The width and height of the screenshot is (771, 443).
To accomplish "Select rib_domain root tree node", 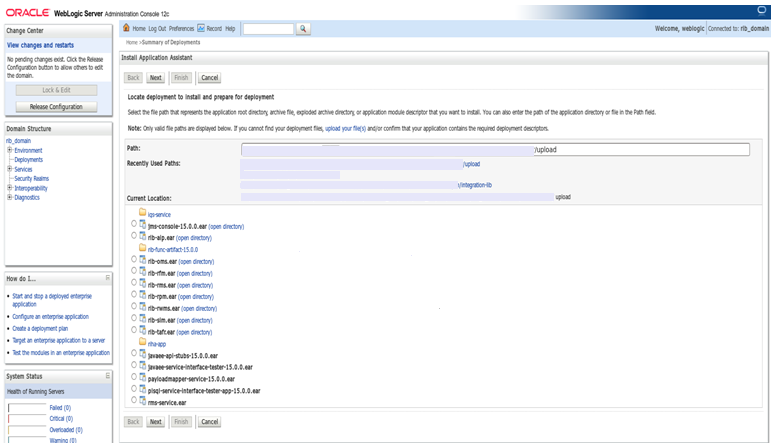I will tap(18, 141).
